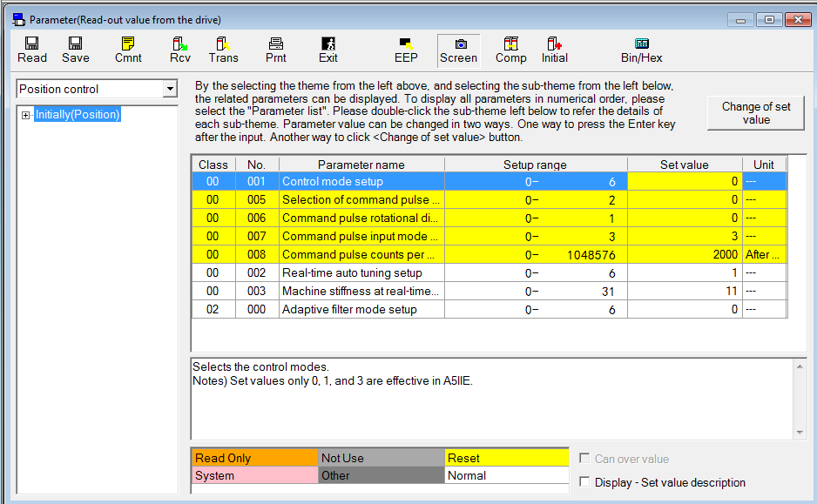
Task: Click set value 2000 cell
Action: tap(685, 254)
